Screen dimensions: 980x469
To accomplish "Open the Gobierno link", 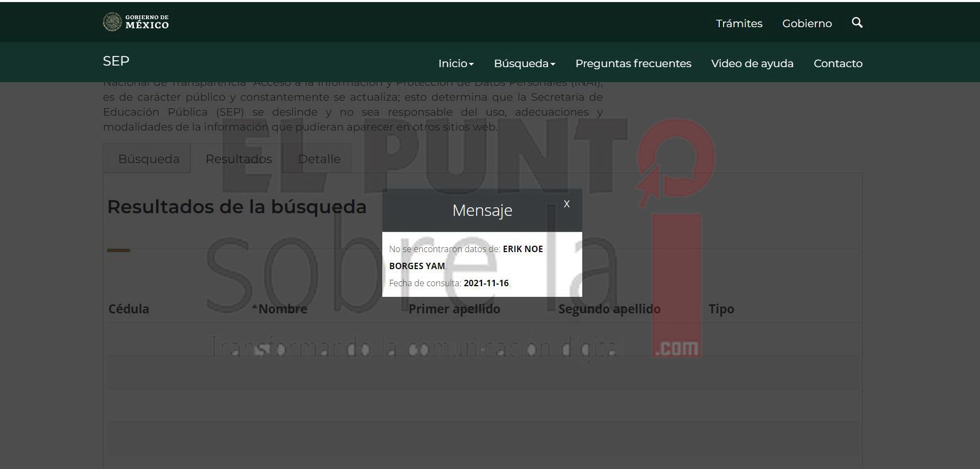I will tap(807, 23).
